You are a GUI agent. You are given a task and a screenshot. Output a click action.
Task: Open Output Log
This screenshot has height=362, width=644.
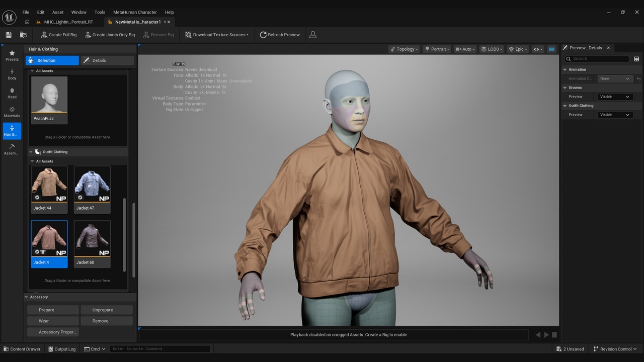point(62,349)
